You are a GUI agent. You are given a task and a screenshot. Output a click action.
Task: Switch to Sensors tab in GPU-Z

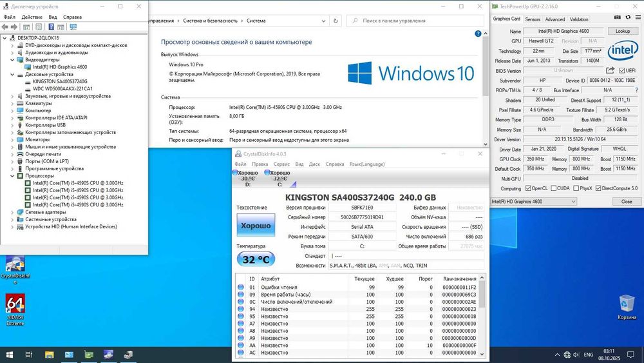coord(533,19)
